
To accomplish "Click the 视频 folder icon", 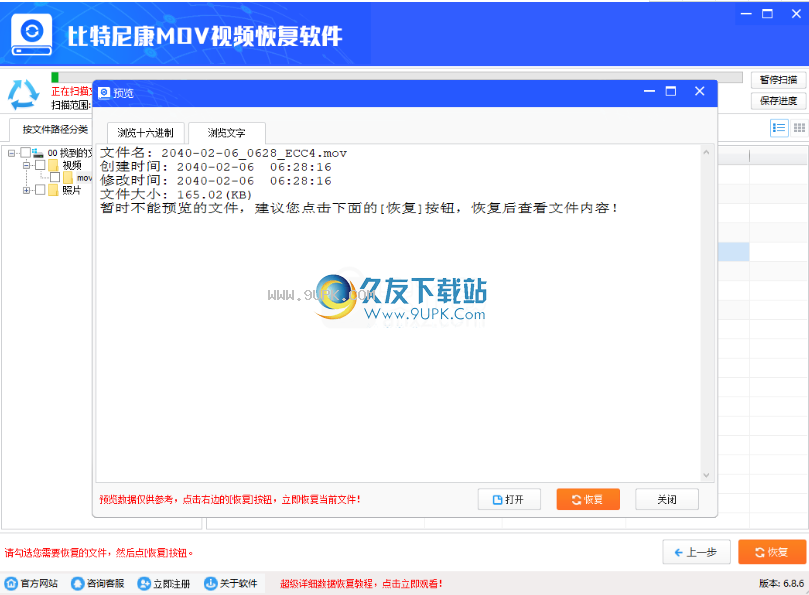I will [x=53, y=165].
